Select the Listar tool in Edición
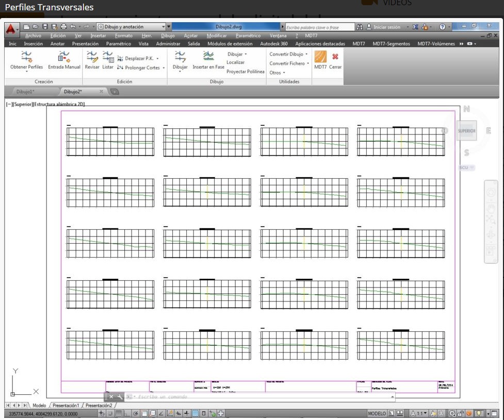Screen dimensions: 504x420 click(108, 57)
